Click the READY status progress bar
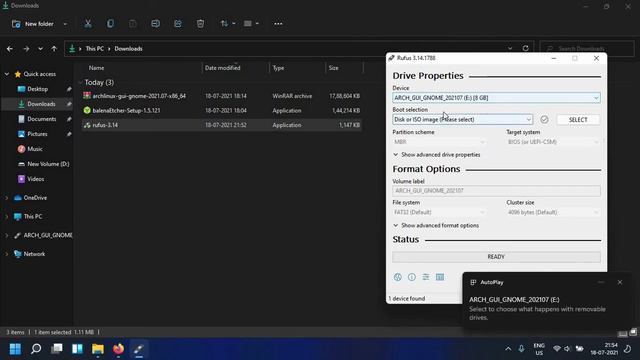 click(496, 257)
